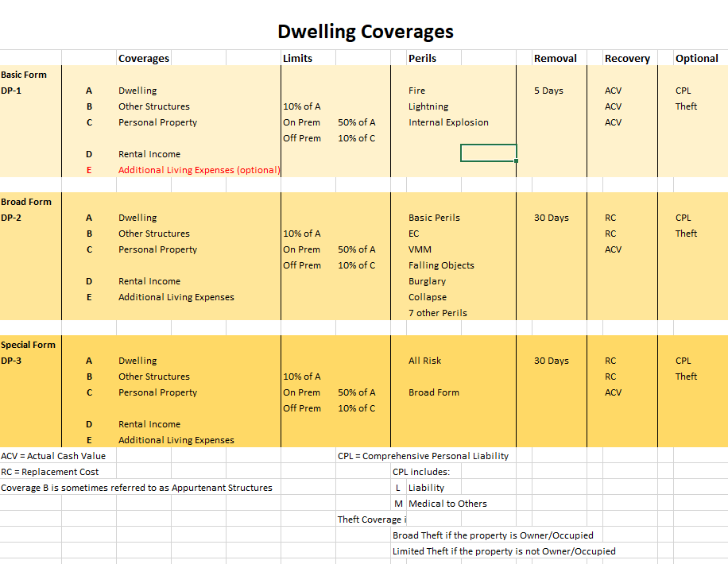The image size is (728, 564).
Task: Click the Limited Theft note cell
Action: coord(504,551)
